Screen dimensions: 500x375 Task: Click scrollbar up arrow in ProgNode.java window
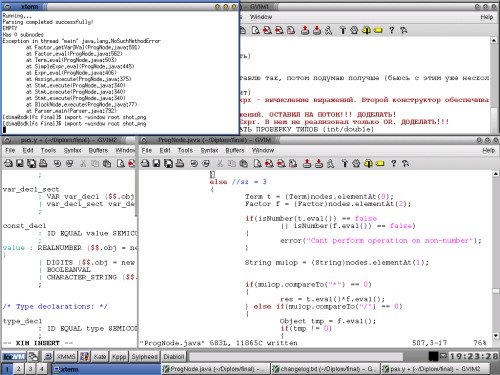pos(496,174)
